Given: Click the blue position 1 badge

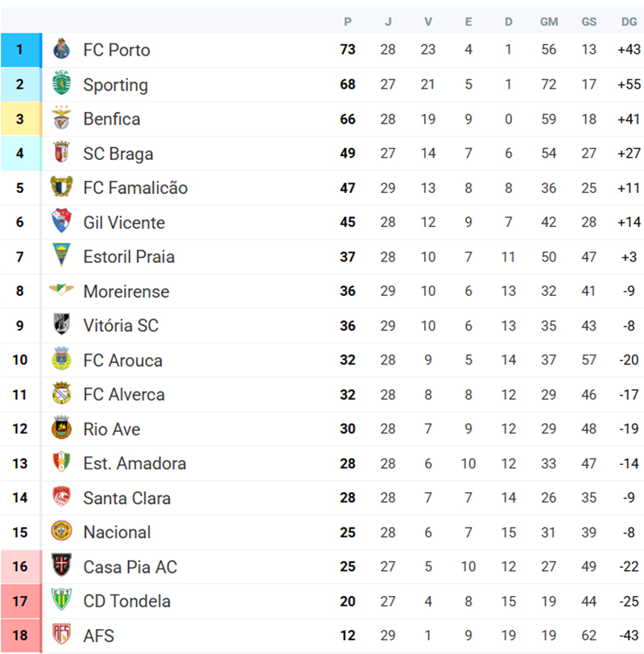Looking at the screenshot, I should pos(20,50).
